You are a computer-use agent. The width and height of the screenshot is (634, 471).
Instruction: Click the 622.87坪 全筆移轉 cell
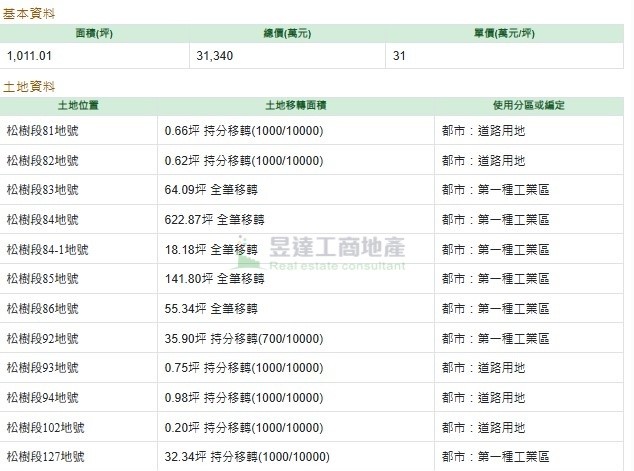pos(296,220)
